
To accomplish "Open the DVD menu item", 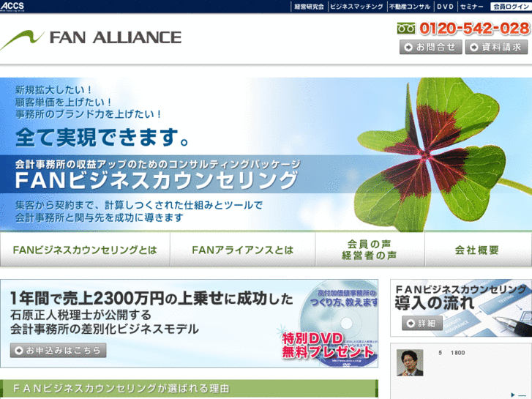I will coord(445,7).
